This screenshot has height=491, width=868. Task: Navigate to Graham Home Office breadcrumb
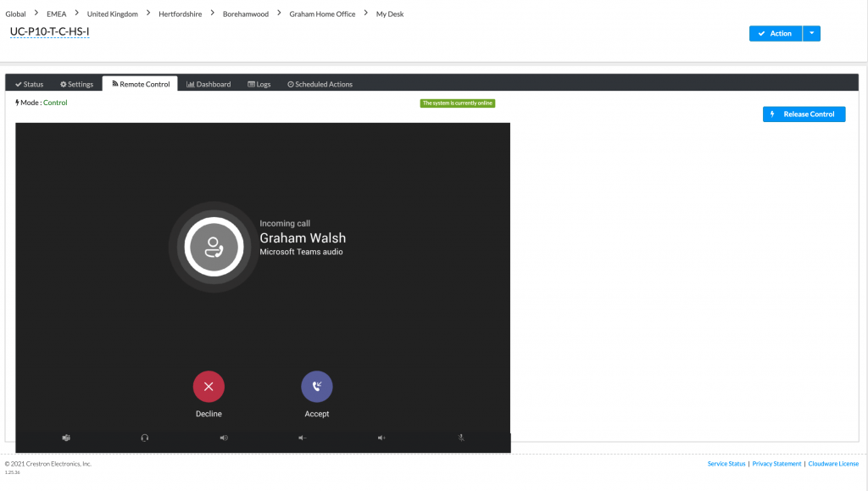[x=322, y=14]
